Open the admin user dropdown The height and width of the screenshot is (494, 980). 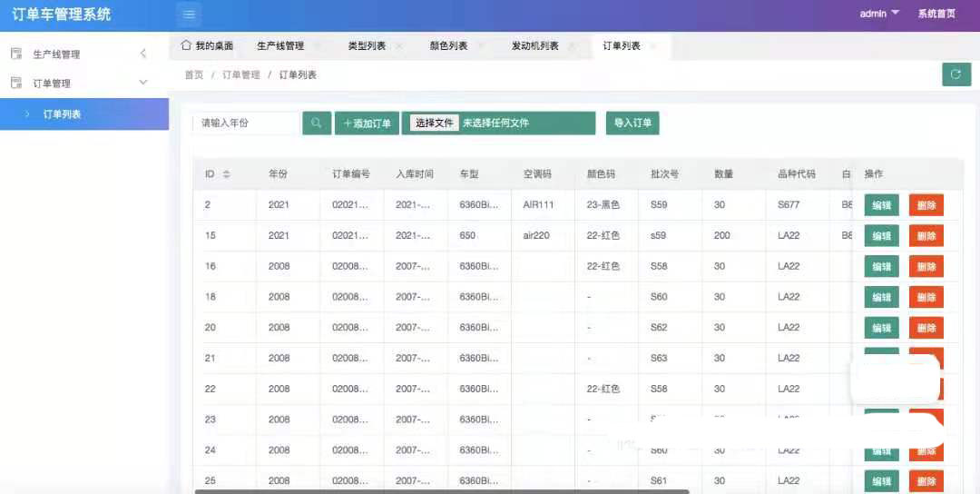[x=879, y=14]
